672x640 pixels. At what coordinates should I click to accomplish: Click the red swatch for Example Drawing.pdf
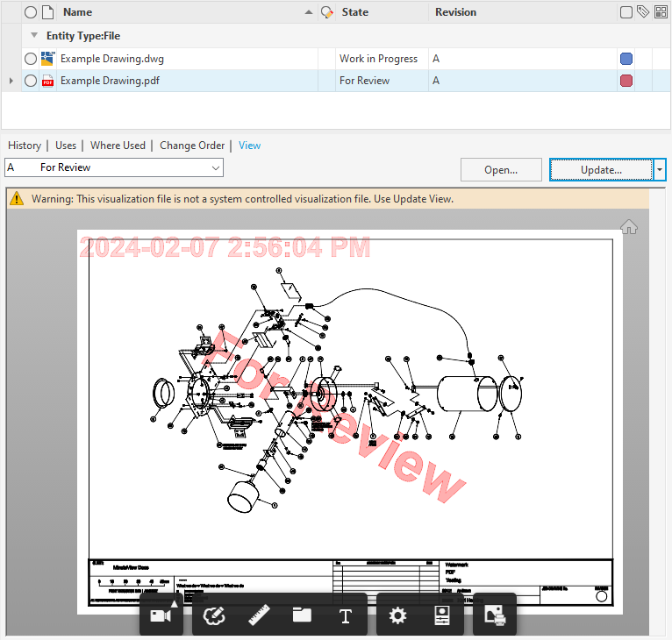tap(626, 81)
